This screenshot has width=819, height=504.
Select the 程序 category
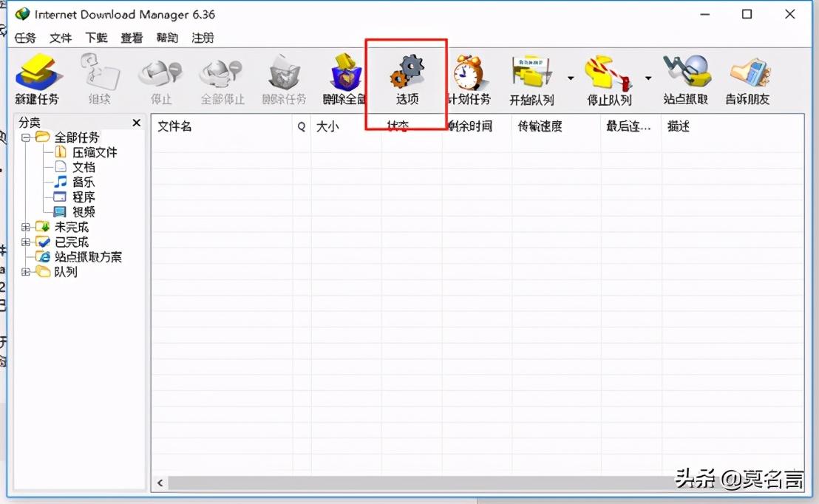tap(84, 197)
